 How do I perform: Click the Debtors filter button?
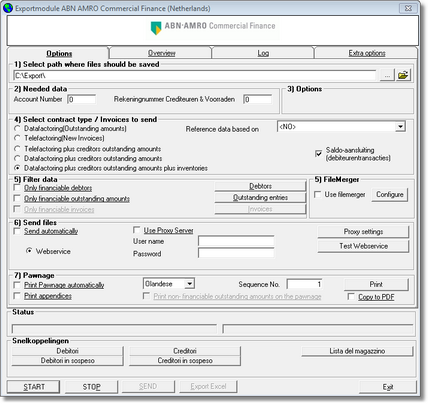260,186
